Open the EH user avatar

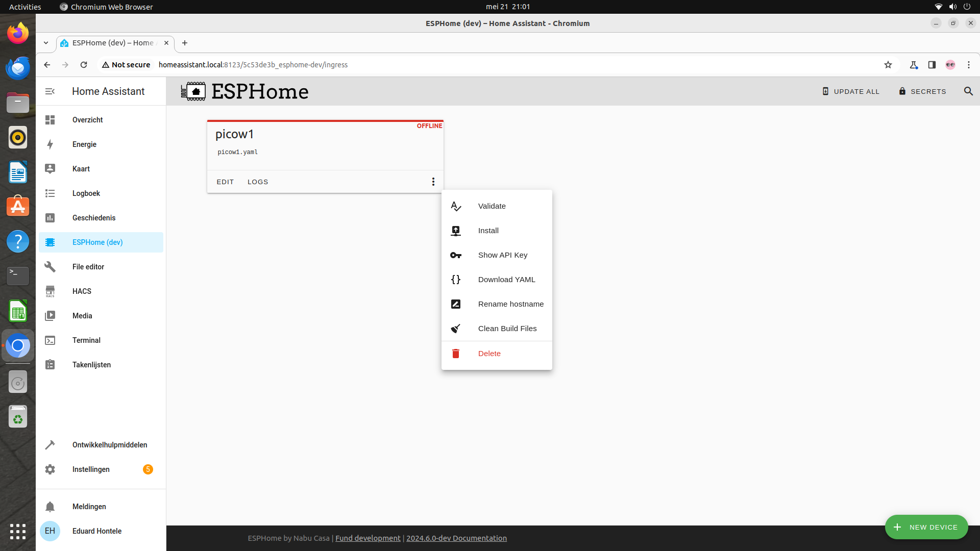[x=50, y=531]
